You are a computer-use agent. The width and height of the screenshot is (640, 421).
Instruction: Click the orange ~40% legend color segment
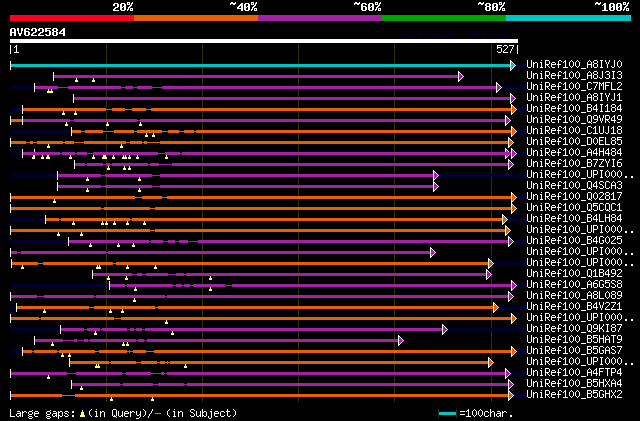(196, 18)
